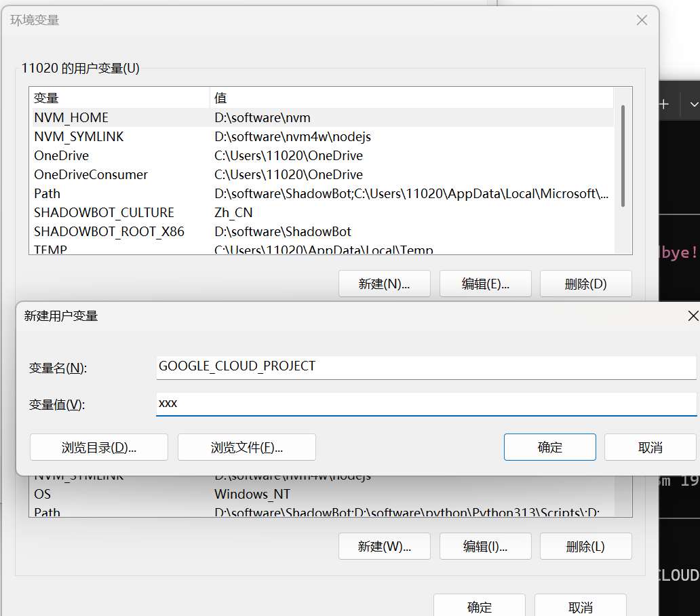Open 浏览文件(F)... browse file
Image resolution: width=700 pixels, height=616 pixels.
click(247, 447)
